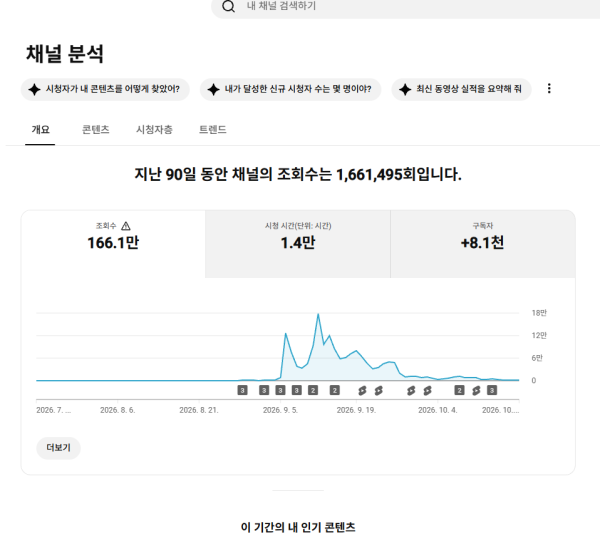Click the '6만' y-axis label
600x541 pixels.
[537, 358]
